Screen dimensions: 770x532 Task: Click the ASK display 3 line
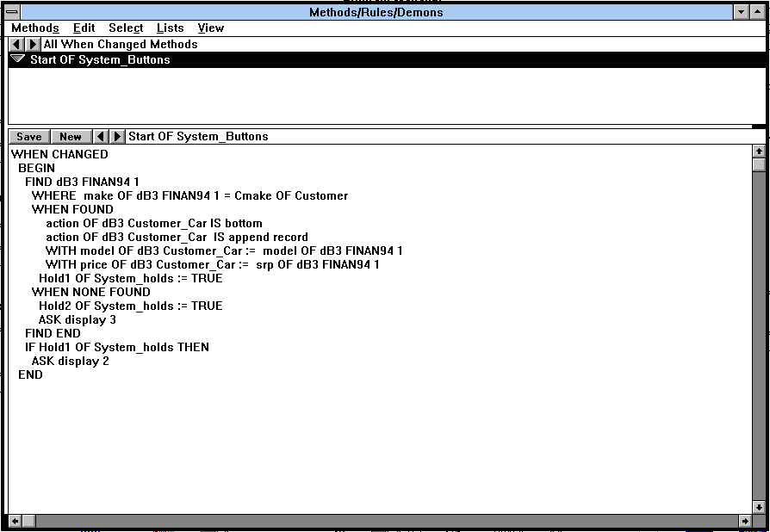coord(78,319)
